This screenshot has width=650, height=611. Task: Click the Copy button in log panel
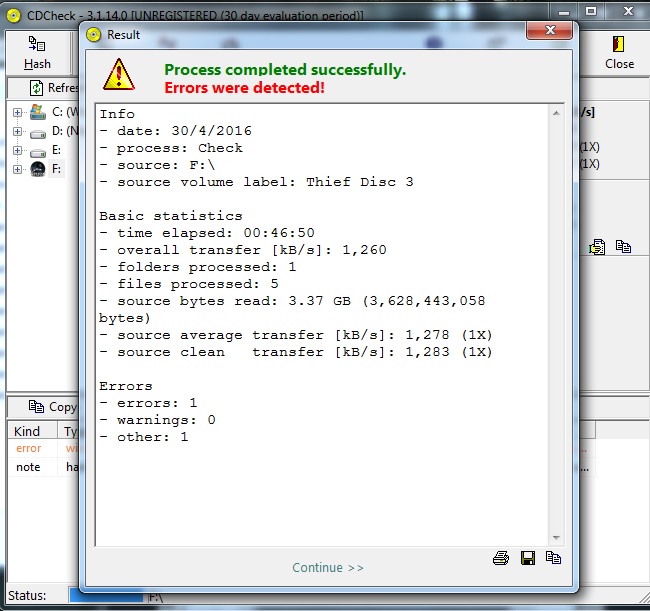[52, 406]
